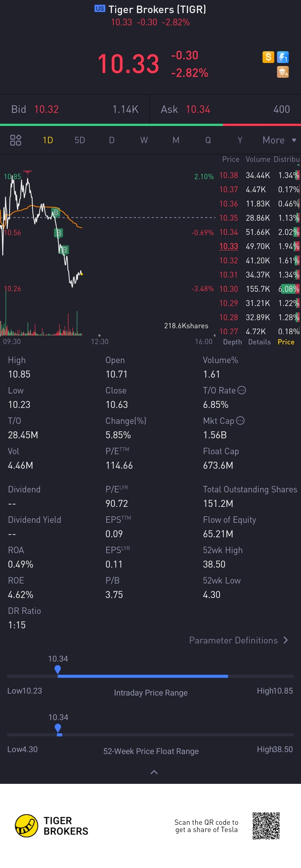Switch to the Y yearly chart tab
This screenshot has width=301, height=868.
click(x=240, y=140)
